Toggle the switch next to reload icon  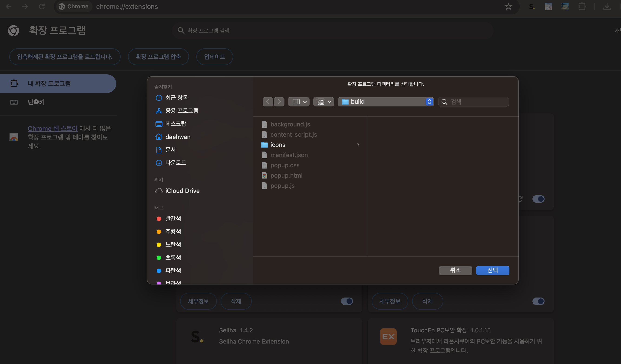coord(538,199)
